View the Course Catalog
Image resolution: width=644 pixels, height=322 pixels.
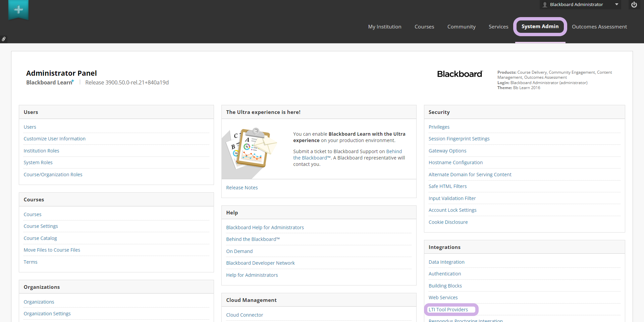coord(40,238)
